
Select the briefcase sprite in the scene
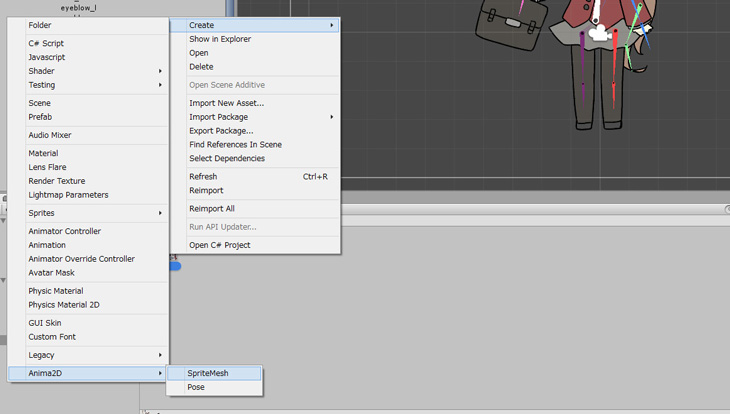click(511, 24)
